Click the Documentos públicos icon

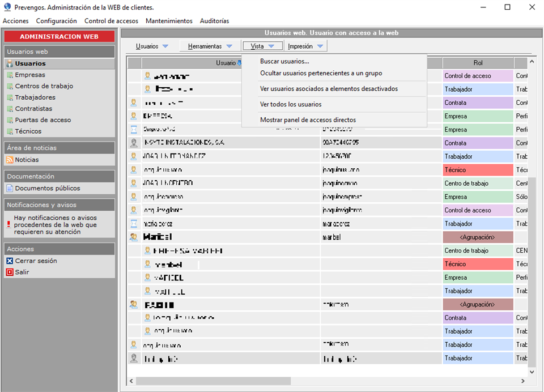[x=10, y=188]
